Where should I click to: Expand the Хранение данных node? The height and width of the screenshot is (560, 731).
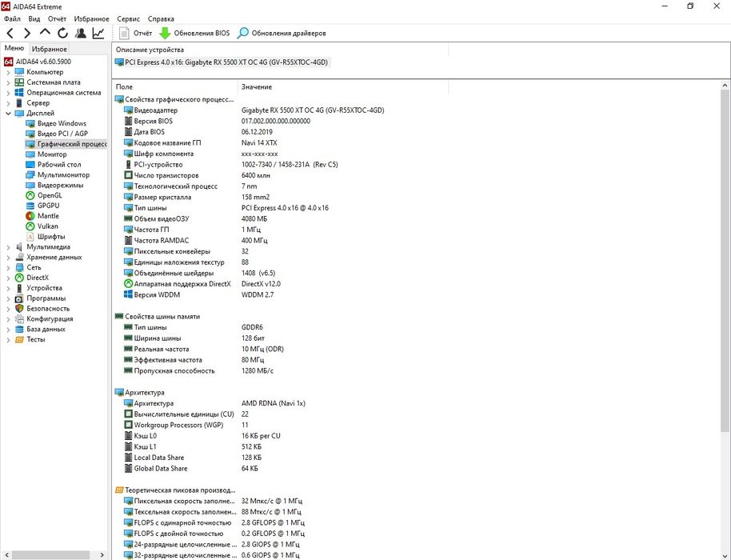[8, 258]
